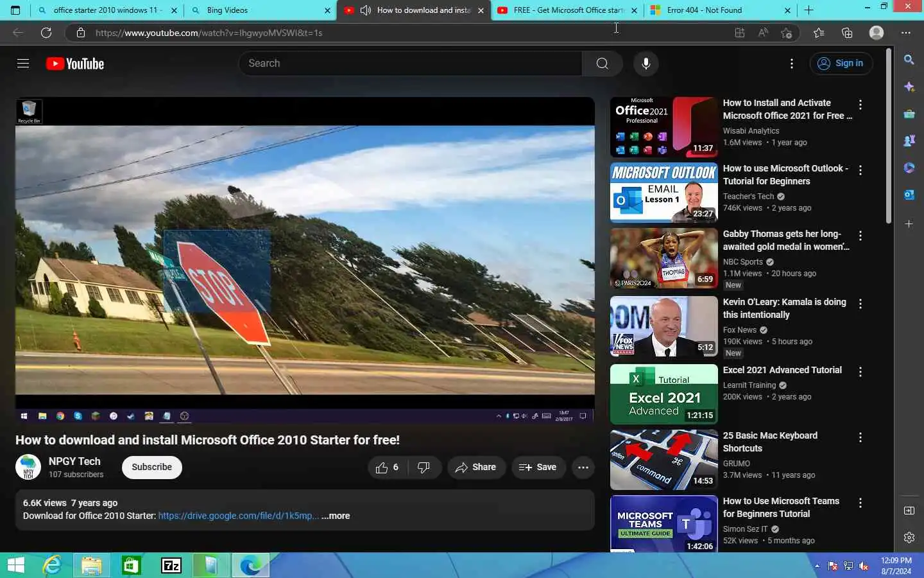Open Copilot sparkle icon in Edge sidebar
924x578 pixels.
tap(909, 87)
